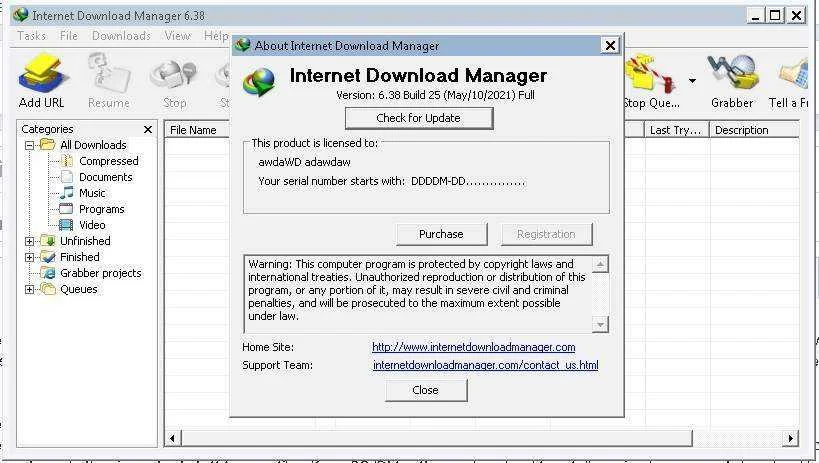Click the download list right scroll arrow
Image resolution: width=819 pixels, height=463 pixels.
[x=791, y=438]
